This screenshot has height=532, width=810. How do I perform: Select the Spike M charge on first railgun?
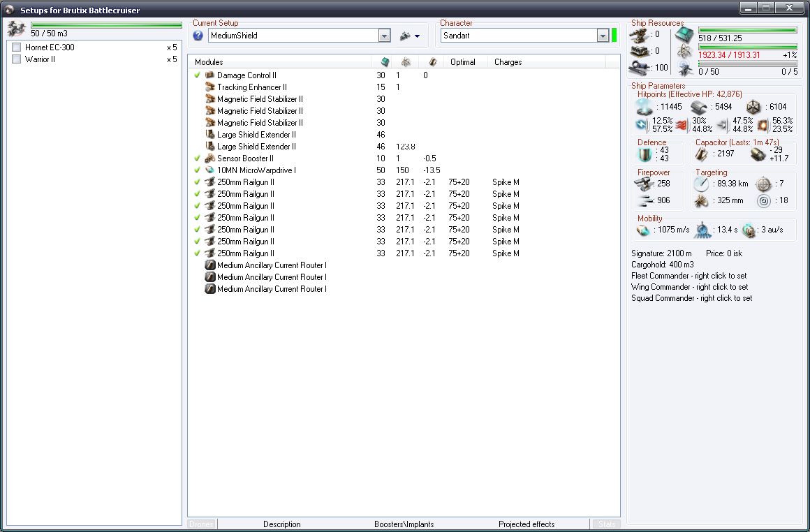pos(506,182)
